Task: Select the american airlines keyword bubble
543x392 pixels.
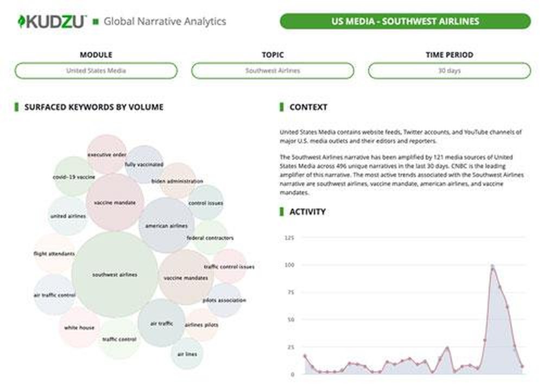Action: coord(167,225)
